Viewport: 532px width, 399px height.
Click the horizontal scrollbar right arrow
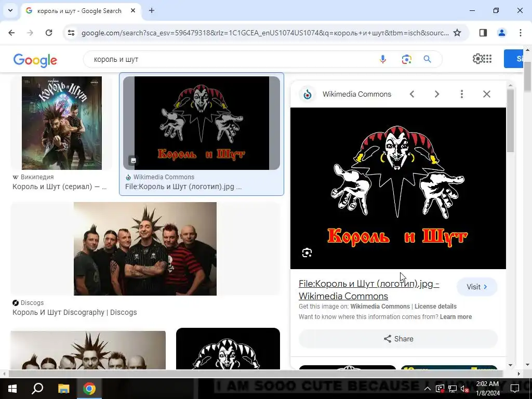point(519,374)
